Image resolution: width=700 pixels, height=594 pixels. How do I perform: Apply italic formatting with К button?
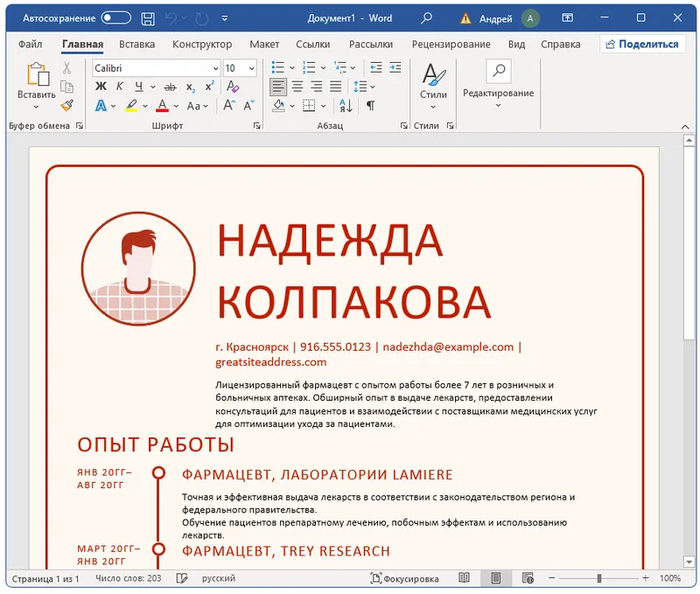[118, 87]
